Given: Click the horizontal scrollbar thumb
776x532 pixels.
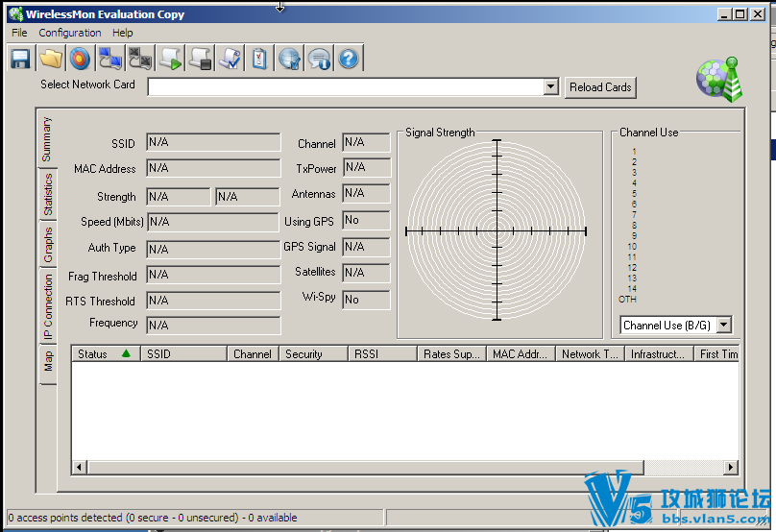Looking at the screenshot, I should [365, 467].
